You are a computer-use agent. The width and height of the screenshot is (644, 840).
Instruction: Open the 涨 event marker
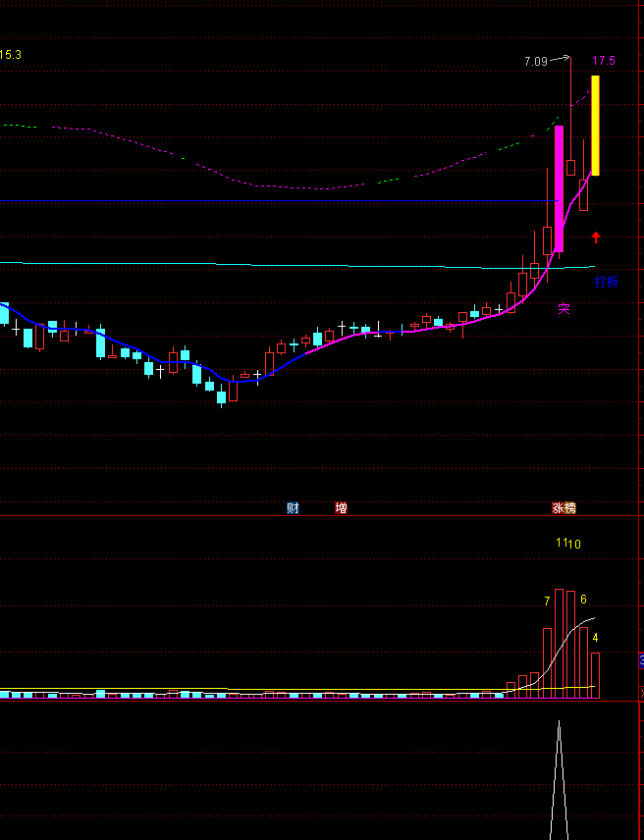pos(559,508)
